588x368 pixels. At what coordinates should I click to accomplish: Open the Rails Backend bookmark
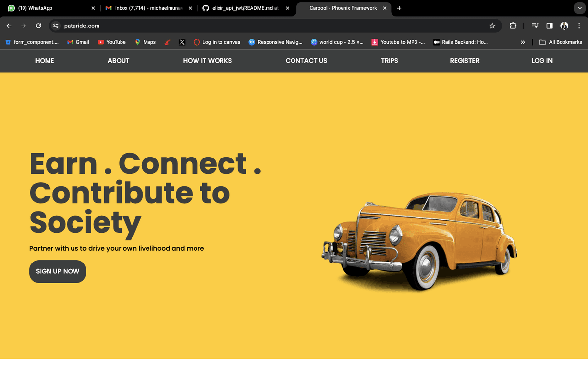pyautogui.click(x=460, y=42)
